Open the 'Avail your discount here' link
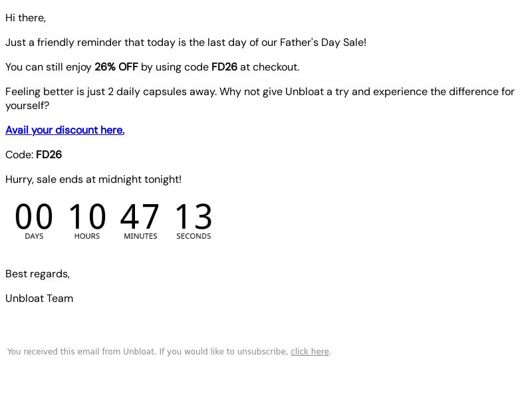 pyautogui.click(x=65, y=130)
